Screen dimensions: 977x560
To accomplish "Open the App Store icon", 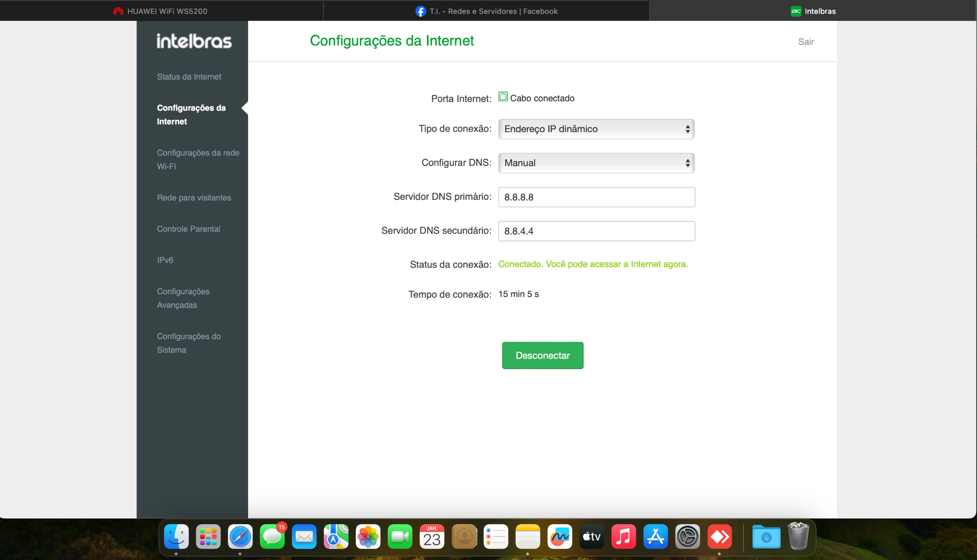I will pyautogui.click(x=656, y=537).
